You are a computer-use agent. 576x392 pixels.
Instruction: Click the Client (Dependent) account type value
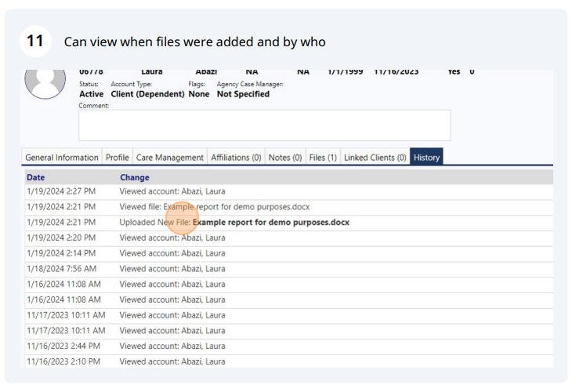(147, 94)
